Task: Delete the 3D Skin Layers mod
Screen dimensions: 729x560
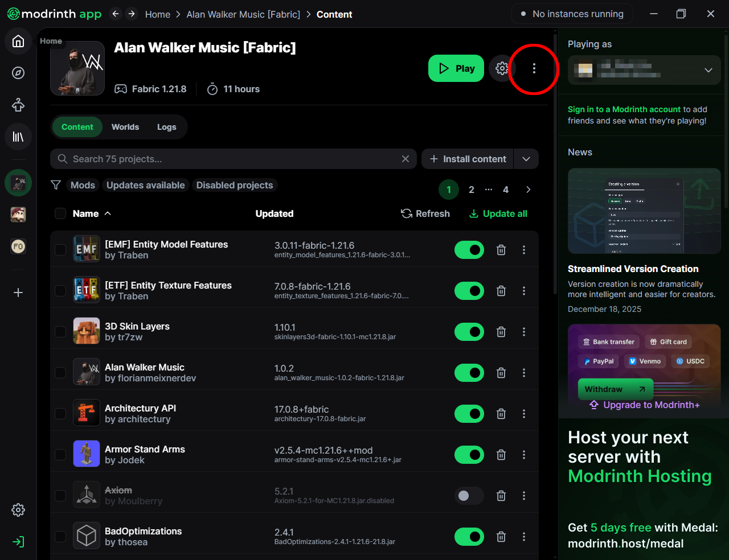Action: pos(501,332)
